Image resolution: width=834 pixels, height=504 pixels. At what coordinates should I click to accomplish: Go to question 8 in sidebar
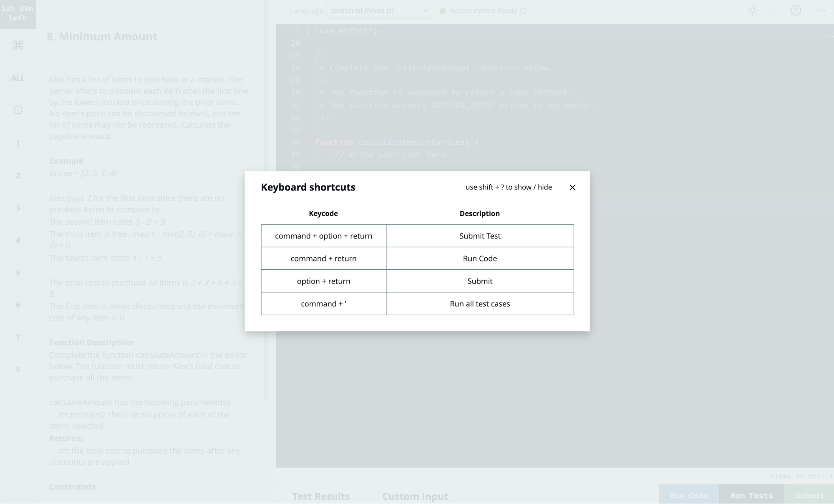(18, 369)
